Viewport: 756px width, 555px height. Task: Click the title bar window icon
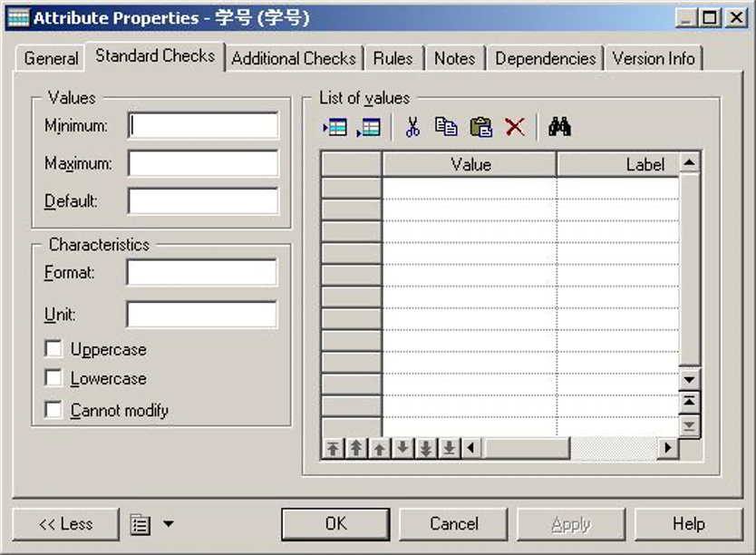pos(18,18)
